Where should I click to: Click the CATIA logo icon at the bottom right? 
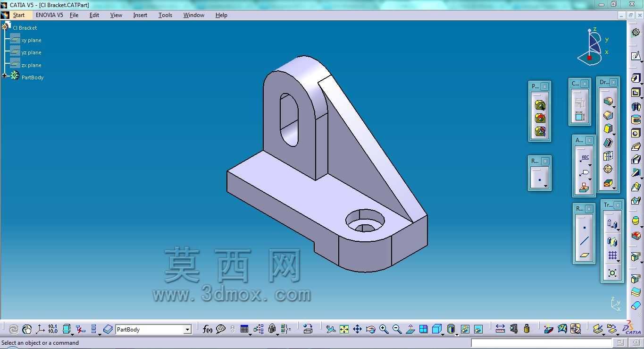click(x=632, y=327)
